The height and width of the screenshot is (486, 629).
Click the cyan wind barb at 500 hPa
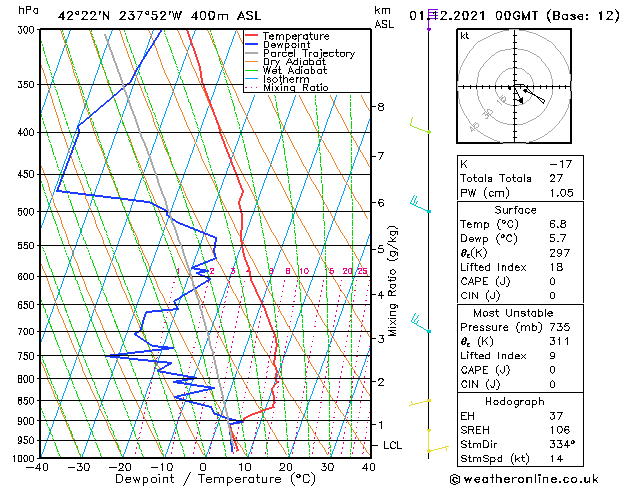tap(420, 204)
